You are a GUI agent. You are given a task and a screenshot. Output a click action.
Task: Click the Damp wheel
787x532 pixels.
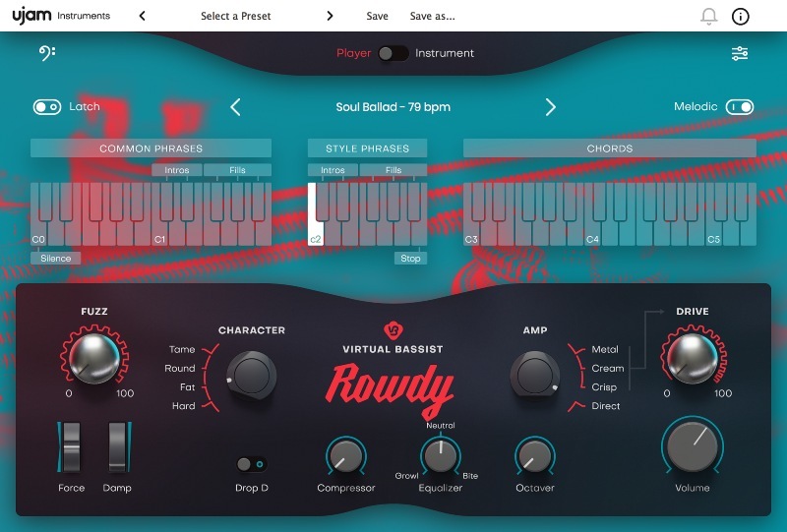[118, 447]
